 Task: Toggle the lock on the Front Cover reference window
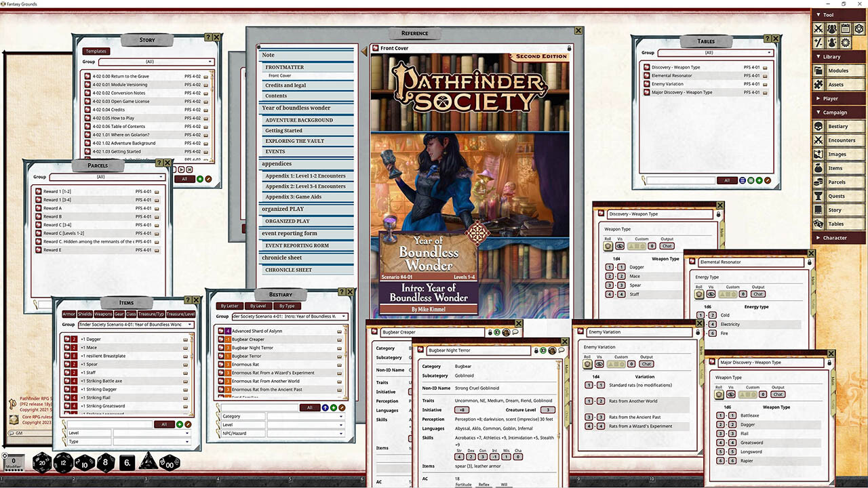click(x=570, y=48)
